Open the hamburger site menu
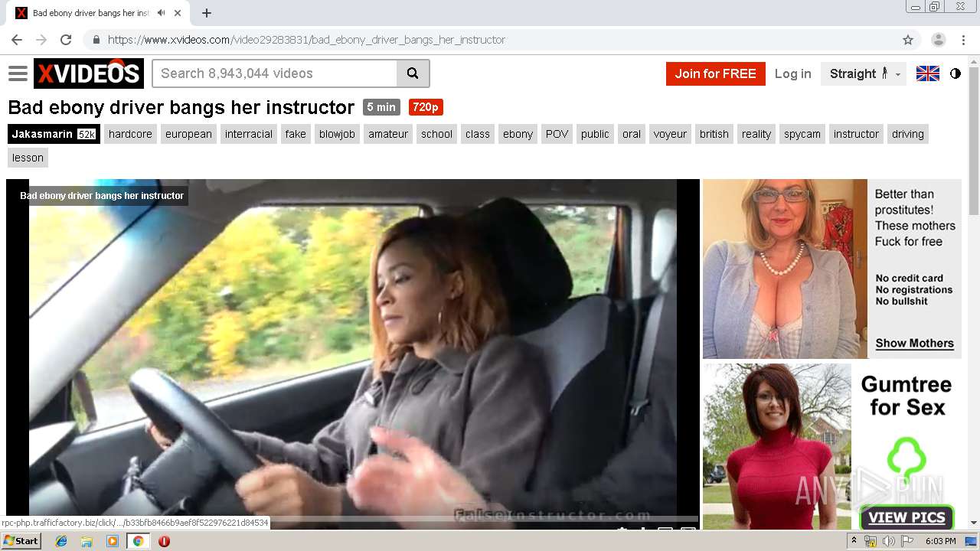Image resolution: width=980 pixels, height=551 pixels. point(18,73)
